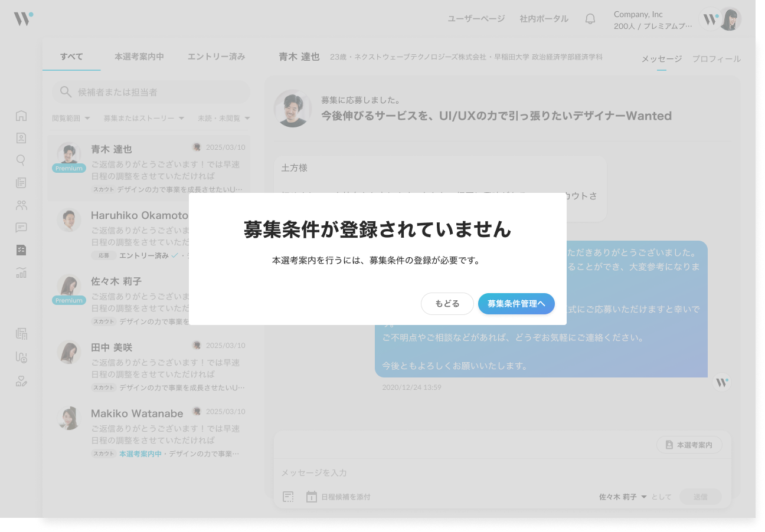The width and height of the screenshot is (765, 532).
Task: Open the candidate search via the magnifier icon
Action: [x=21, y=160]
